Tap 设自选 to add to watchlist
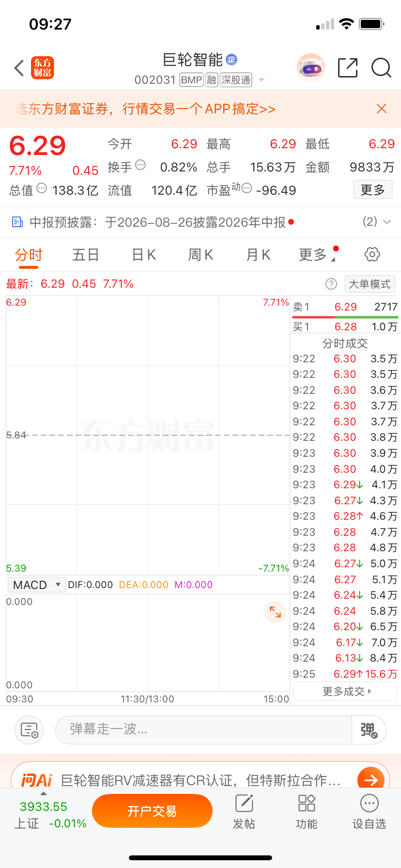This screenshot has height=868, width=401. click(x=369, y=812)
